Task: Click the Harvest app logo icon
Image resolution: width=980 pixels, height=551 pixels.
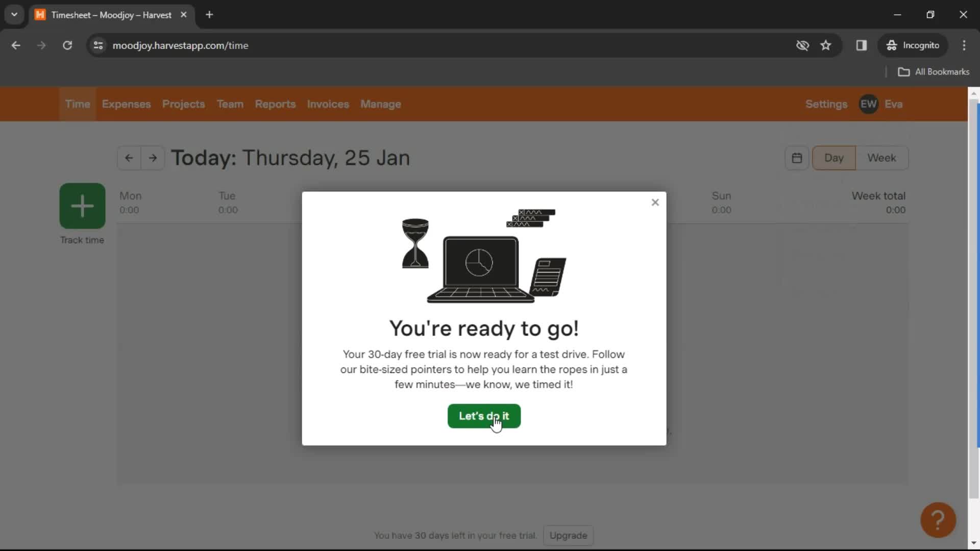Action: (40, 15)
